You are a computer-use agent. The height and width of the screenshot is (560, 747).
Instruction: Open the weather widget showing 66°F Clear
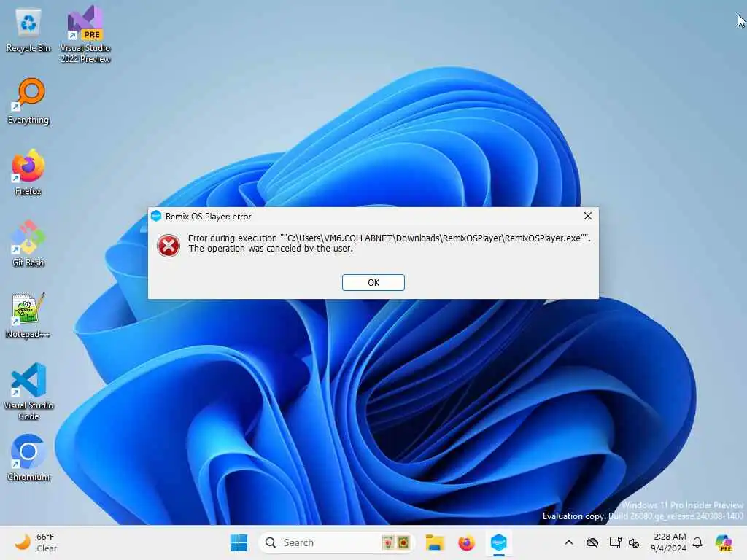(x=35, y=542)
